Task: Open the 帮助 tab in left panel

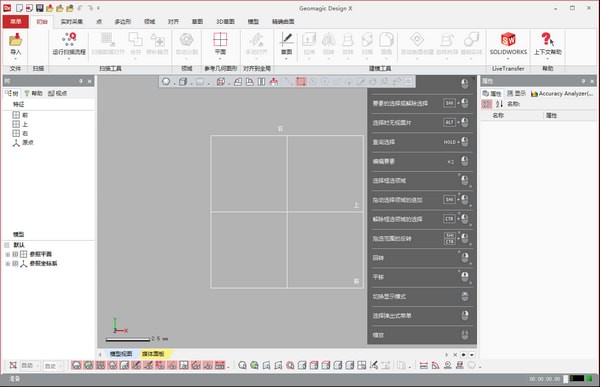Action: [x=33, y=93]
